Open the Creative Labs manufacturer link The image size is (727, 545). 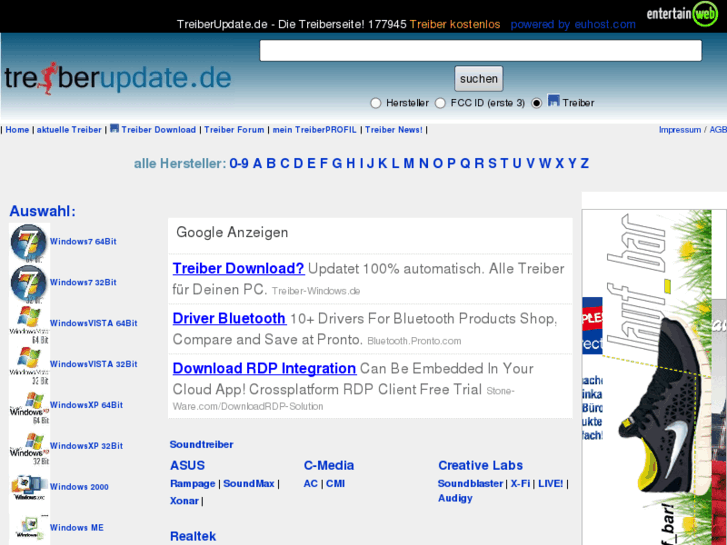click(x=480, y=465)
